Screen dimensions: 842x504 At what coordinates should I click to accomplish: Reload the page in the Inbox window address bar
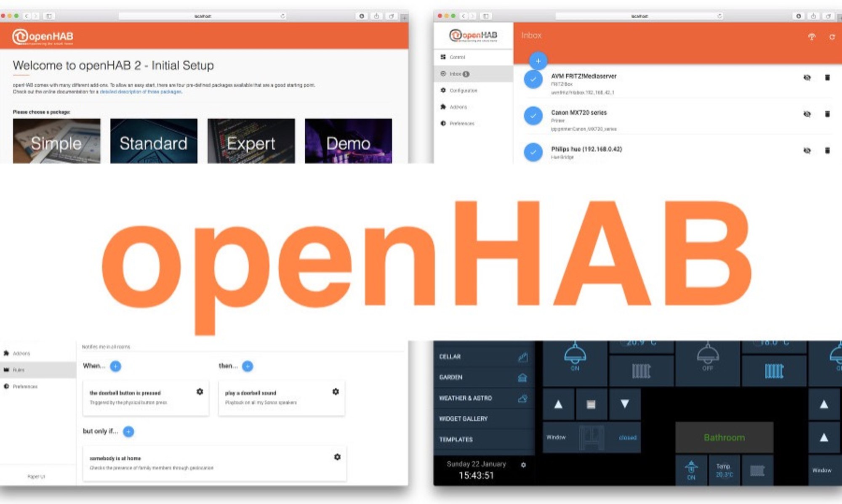(719, 16)
